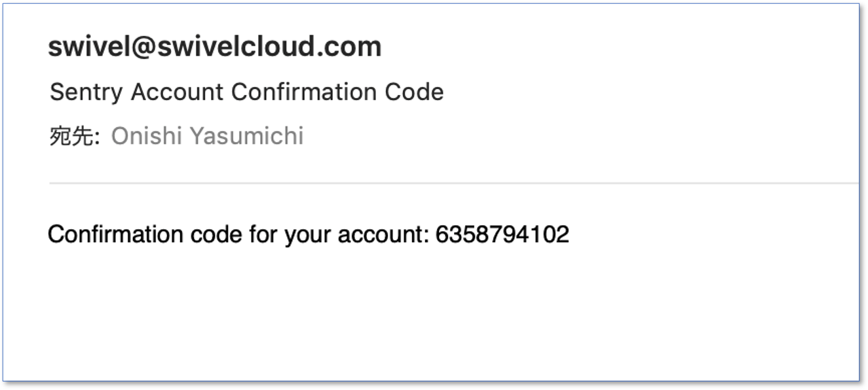868x390 pixels.
Task: Click the 'swivelcloud.com' domain in sender address
Action: coord(270,47)
